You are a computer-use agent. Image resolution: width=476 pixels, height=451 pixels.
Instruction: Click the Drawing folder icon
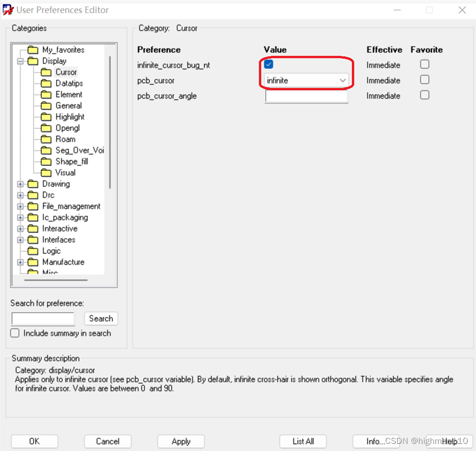pyautogui.click(x=33, y=184)
